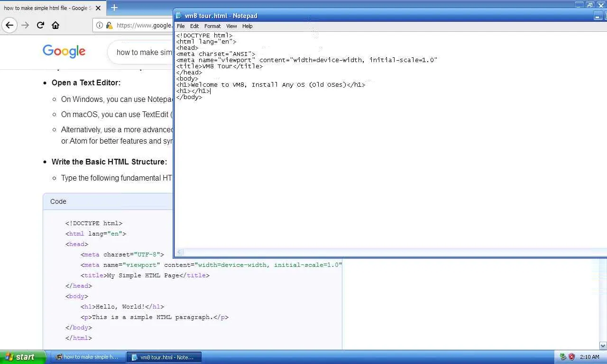Open Notepad Edit menu
The image size is (607, 364).
tap(194, 26)
